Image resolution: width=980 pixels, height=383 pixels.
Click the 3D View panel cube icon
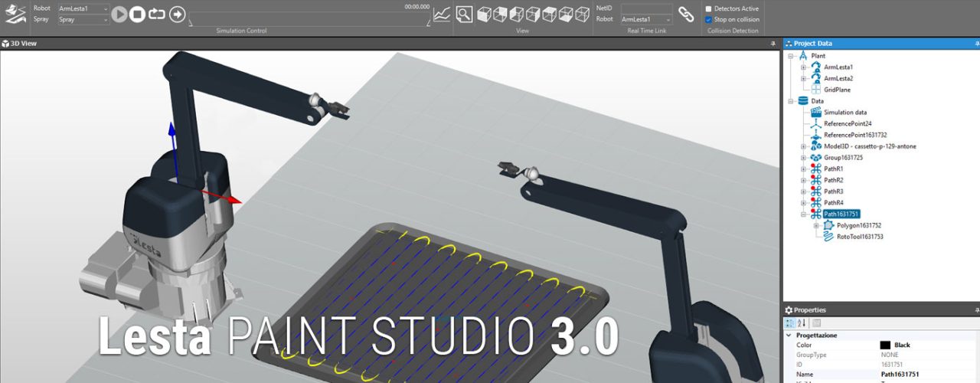click(6, 44)
